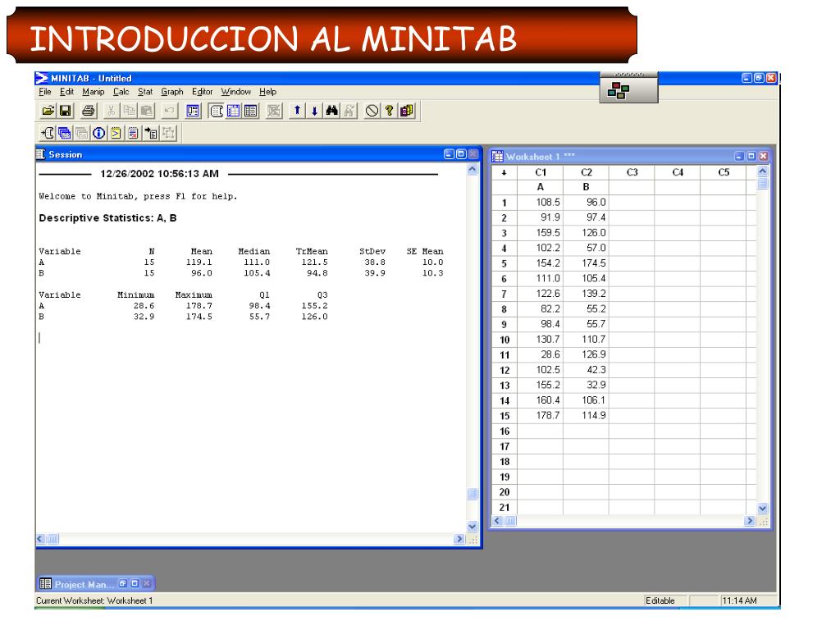Open the Stat menu
840x630 pixels.
[x=145, y=92]
